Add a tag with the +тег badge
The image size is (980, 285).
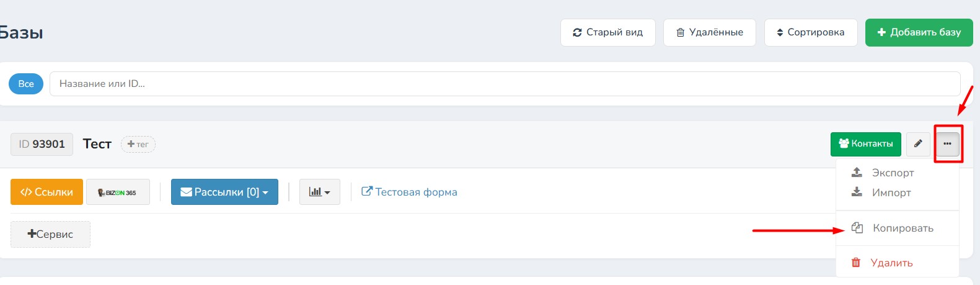[138, 144]
